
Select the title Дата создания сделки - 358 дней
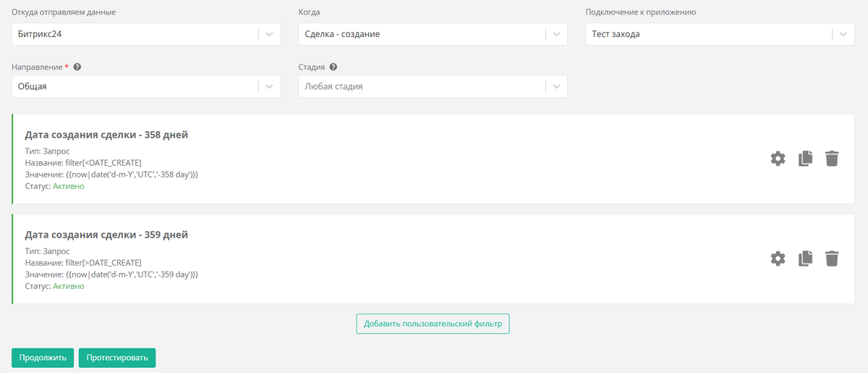(106, 135)
